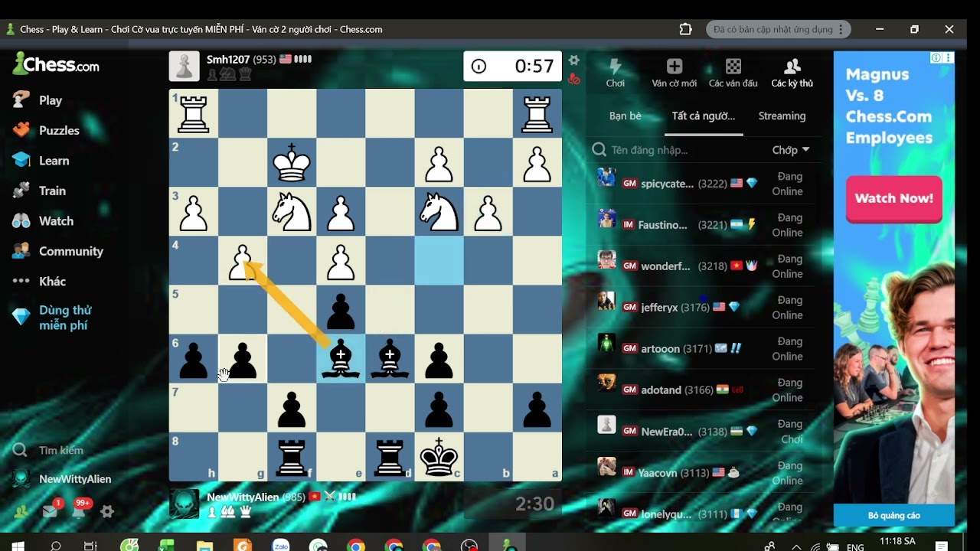Click the opponent clock showing 0:57
980x551 pixels.
point(513,67)
